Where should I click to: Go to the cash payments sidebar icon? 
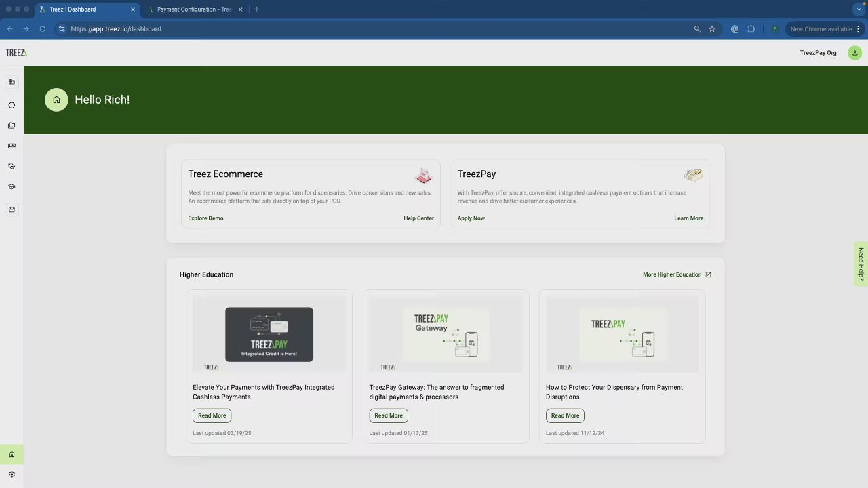(x=12, y=146)
